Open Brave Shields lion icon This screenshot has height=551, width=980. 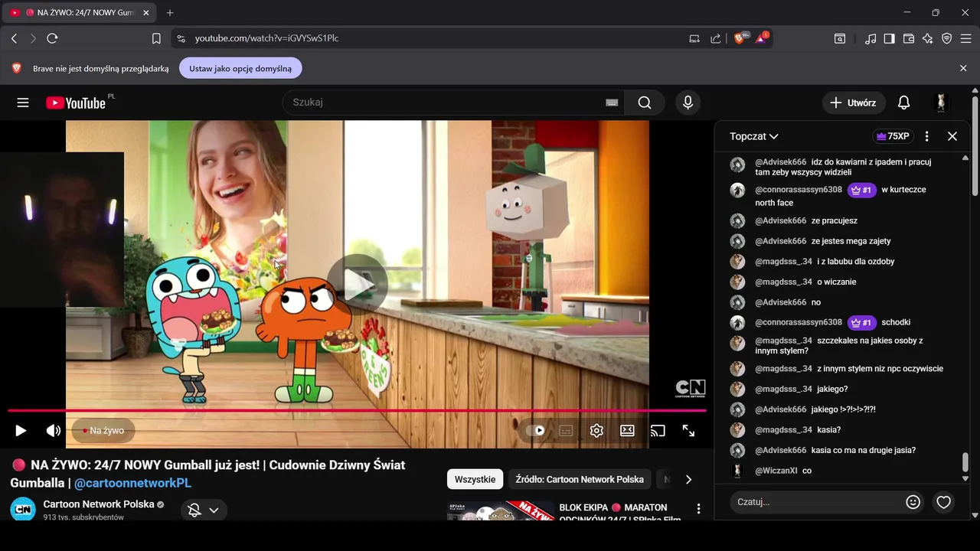[740, 37]
